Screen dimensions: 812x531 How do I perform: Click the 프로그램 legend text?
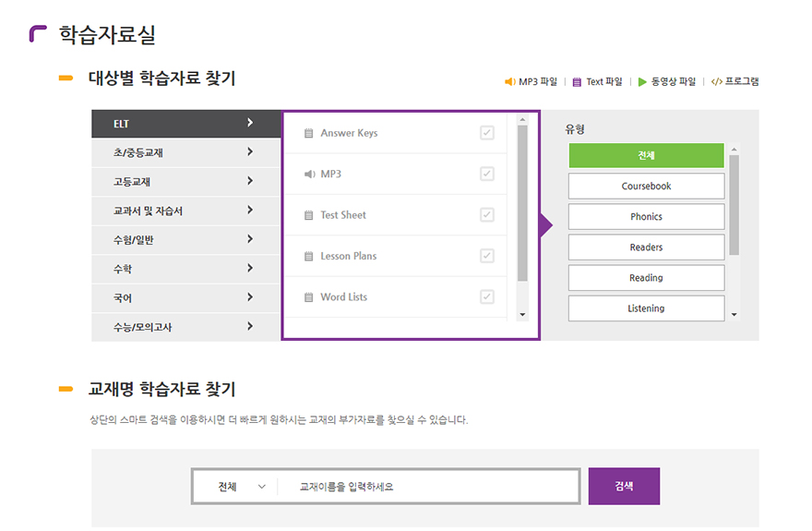pos(742,82)
